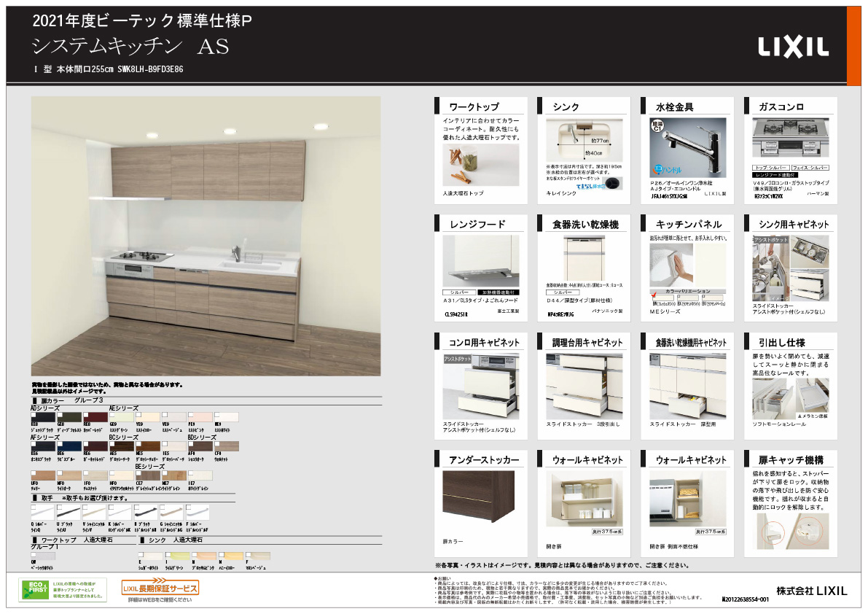
Task: Click the エコハンドル badge on the faucet photo
Action: click(x=668, y=170)
